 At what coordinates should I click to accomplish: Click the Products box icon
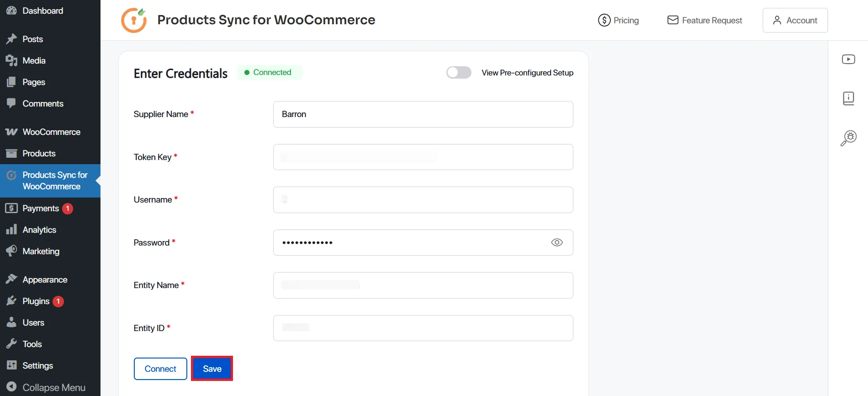pyautogui.click(x=11, y=154)
